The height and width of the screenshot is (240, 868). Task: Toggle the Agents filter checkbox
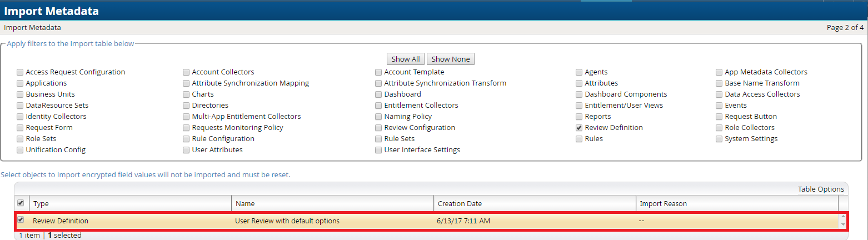[579, 72]
